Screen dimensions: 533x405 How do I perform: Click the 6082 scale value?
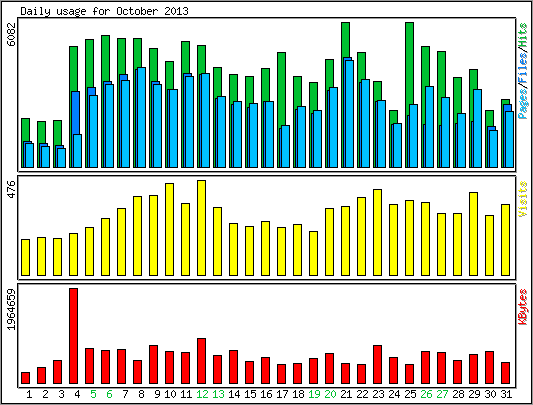[x=12, y=34]
